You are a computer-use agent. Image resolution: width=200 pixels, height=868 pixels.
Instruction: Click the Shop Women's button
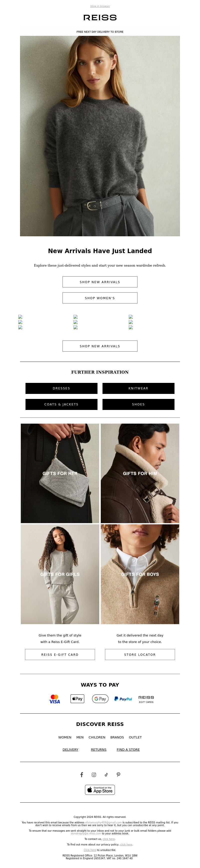[100, 298]
